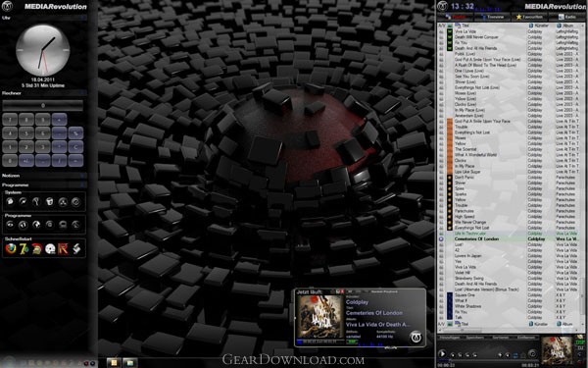Open the recycle bin system icon
This screenshot has width=588, height=368.
(x=49, y=202)
